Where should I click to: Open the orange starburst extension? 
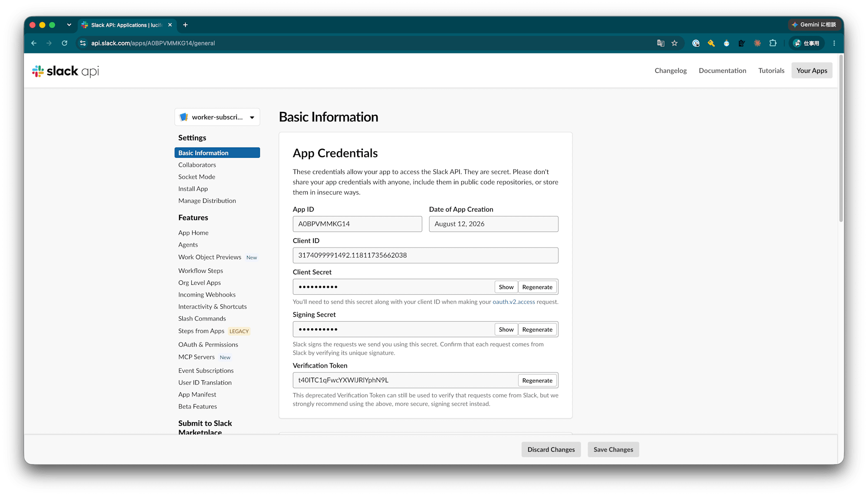click(x=757, y=43)
